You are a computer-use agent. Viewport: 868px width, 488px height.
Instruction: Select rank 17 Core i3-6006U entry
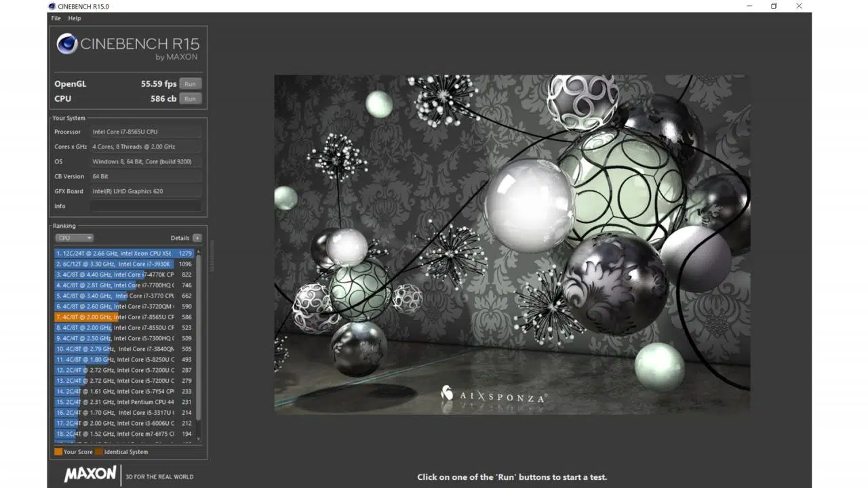tap(125, 423)
